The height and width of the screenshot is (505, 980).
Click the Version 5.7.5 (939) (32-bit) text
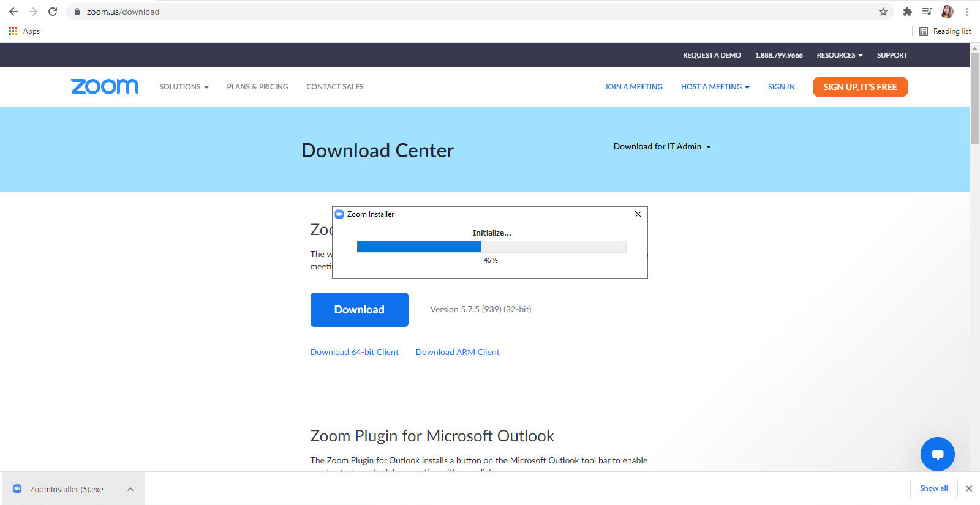pos(481,309)
